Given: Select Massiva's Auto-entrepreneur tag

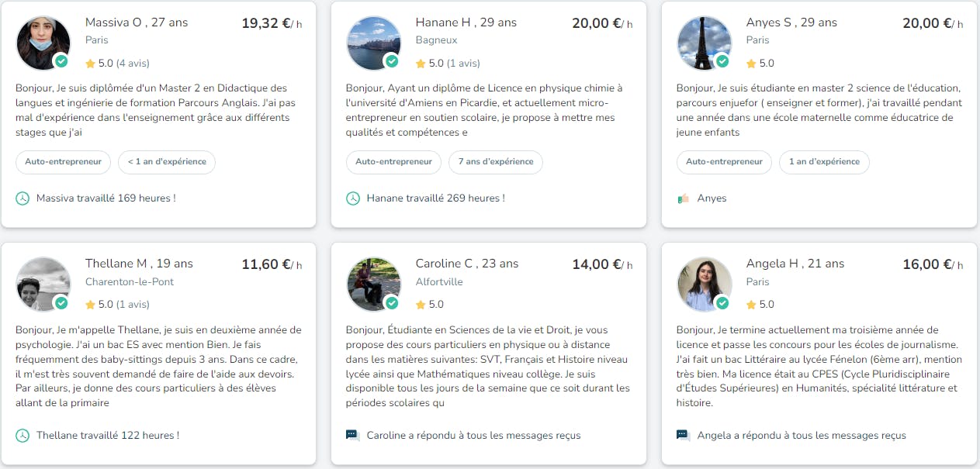Looking at the screenshot, I should pos(63,162).
